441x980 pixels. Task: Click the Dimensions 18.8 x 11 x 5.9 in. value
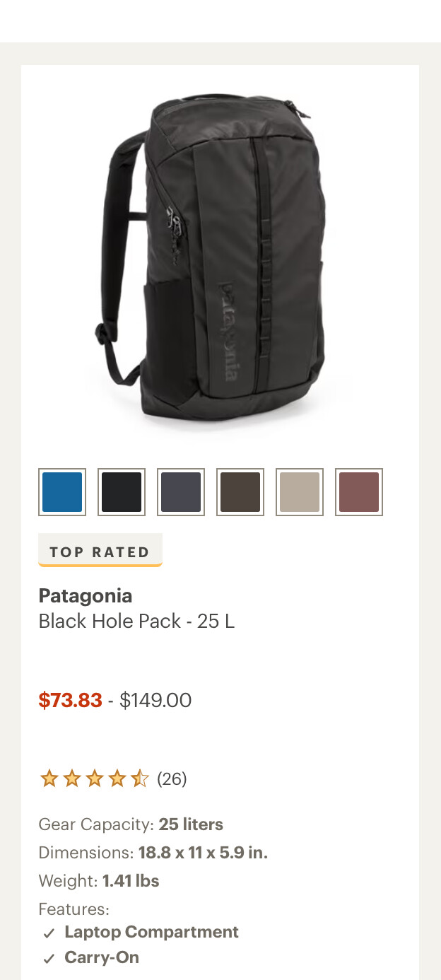pos(203,853)
